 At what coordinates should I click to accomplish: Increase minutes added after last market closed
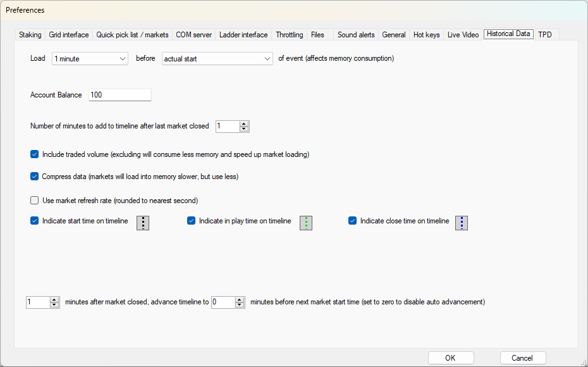244,124
